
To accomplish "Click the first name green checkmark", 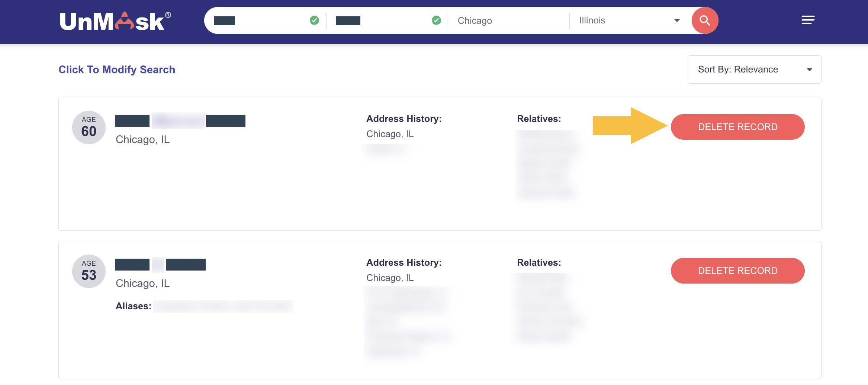I will (314, 20).
